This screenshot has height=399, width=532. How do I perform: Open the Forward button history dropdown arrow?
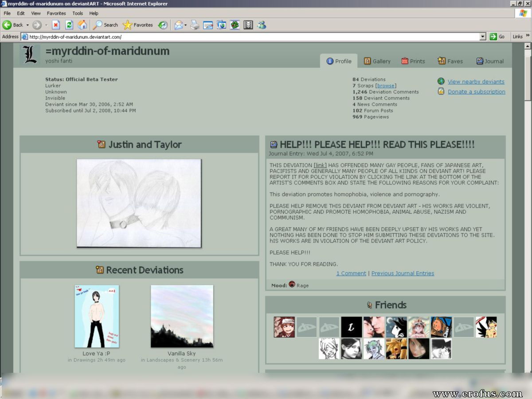coord(46,25)
